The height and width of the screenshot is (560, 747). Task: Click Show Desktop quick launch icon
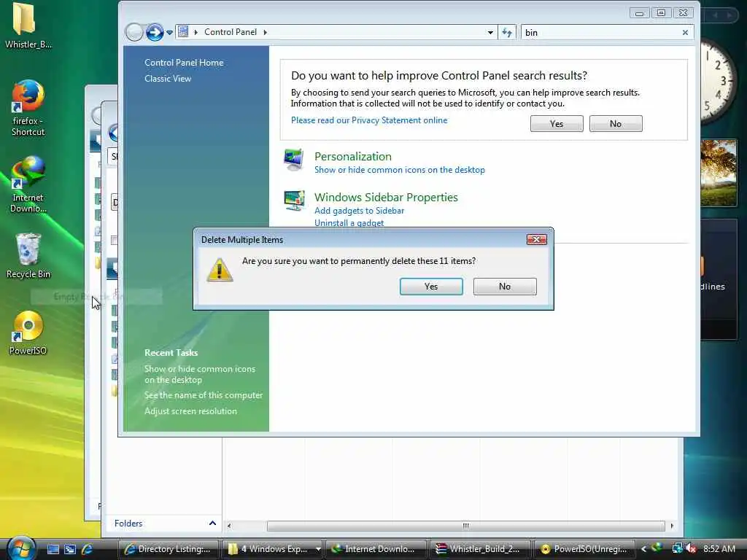click(53, 549)
